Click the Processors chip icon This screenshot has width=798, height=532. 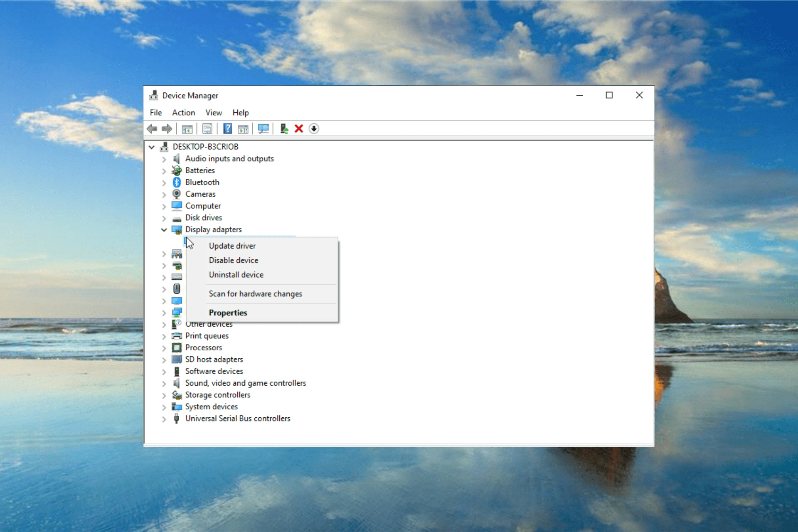pyautogui.click(x=177, y=347)
